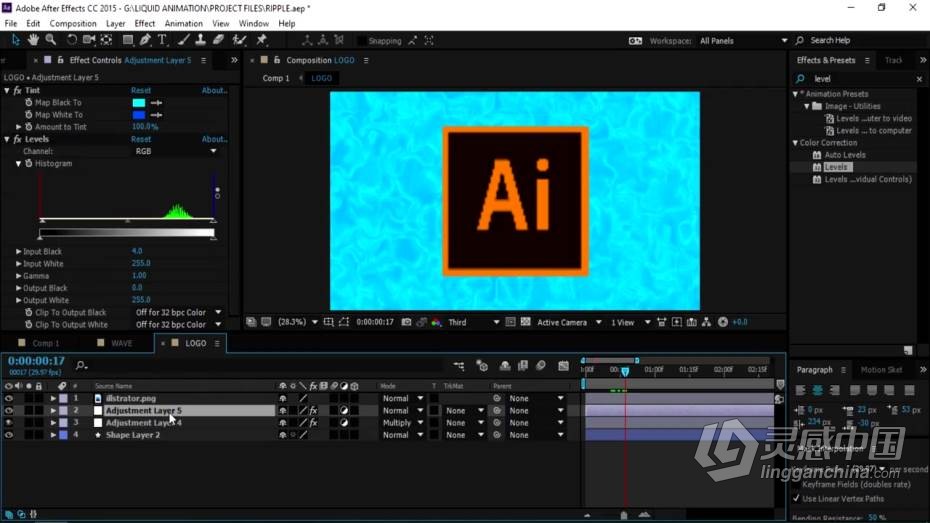The height and width of the screenshot is (523, 930).
Task: Click the Effects & Presets search field
Action: (x=860, y=79)
